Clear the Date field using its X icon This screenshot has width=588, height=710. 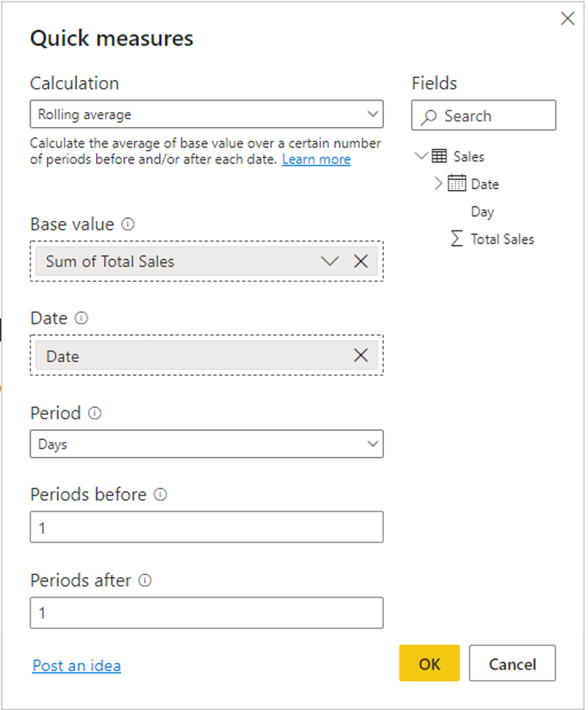360,355
